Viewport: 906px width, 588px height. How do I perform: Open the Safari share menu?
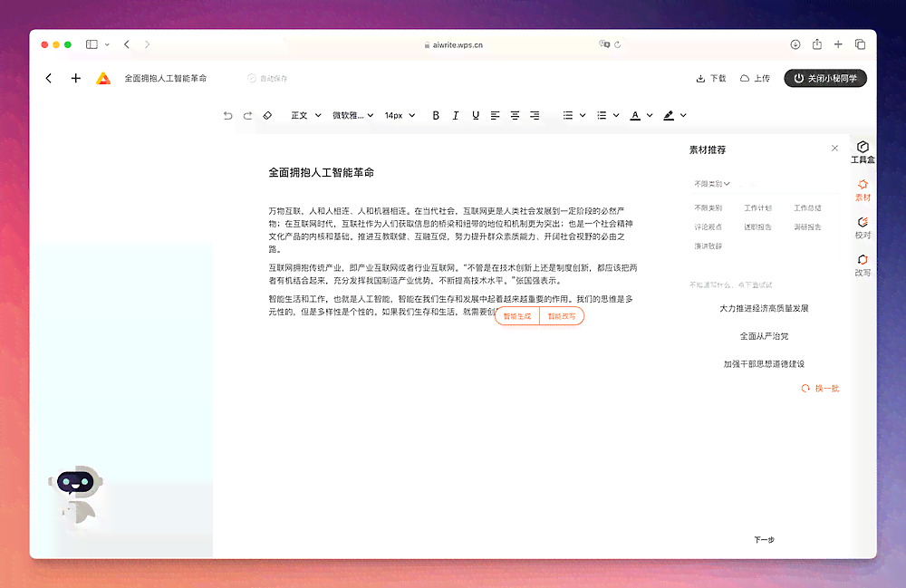(817, 44)
